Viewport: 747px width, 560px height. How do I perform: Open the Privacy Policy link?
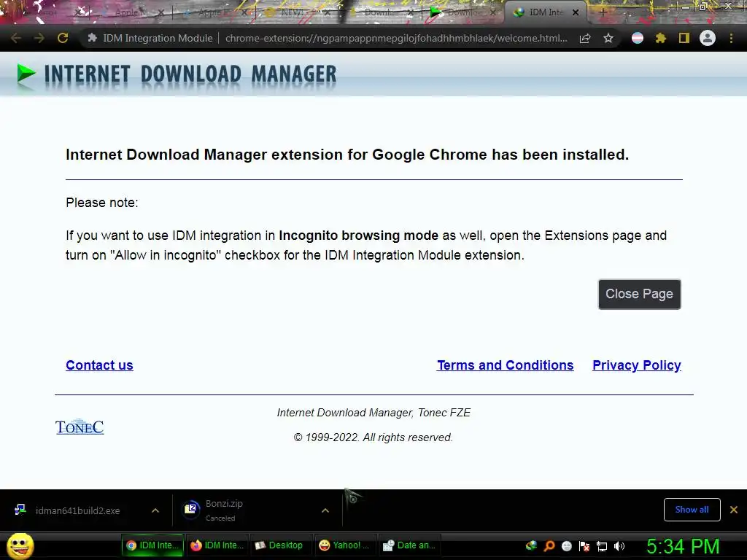click(x=636, y=365)
